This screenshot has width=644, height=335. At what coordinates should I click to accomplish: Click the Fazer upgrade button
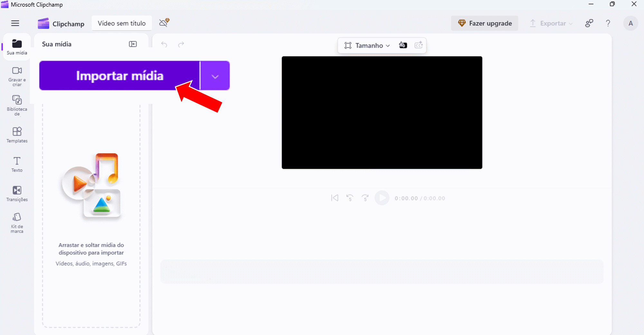(x=485, y=24)
